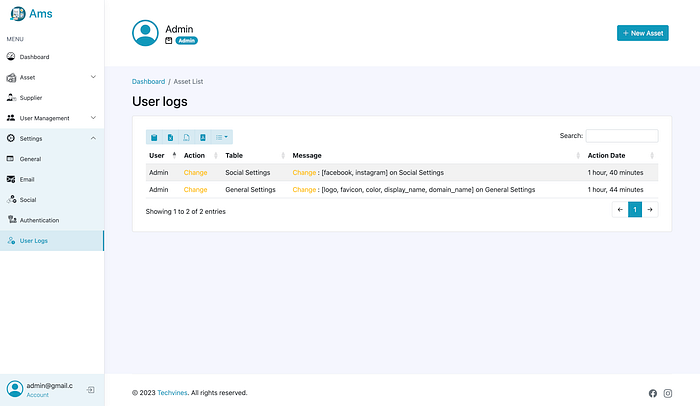Open Dashboard from the sidebar menu

click(x=52, y=57)
